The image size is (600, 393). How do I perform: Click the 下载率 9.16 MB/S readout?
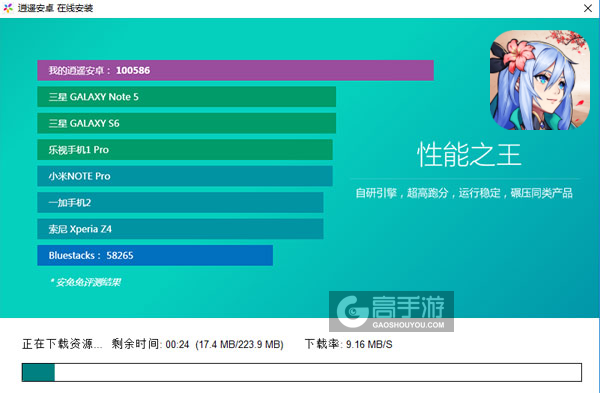[x=349, y=344]
